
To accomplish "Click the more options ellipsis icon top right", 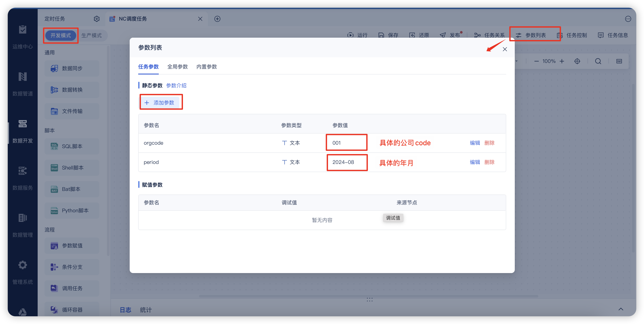I will click(x=628, y=19).
